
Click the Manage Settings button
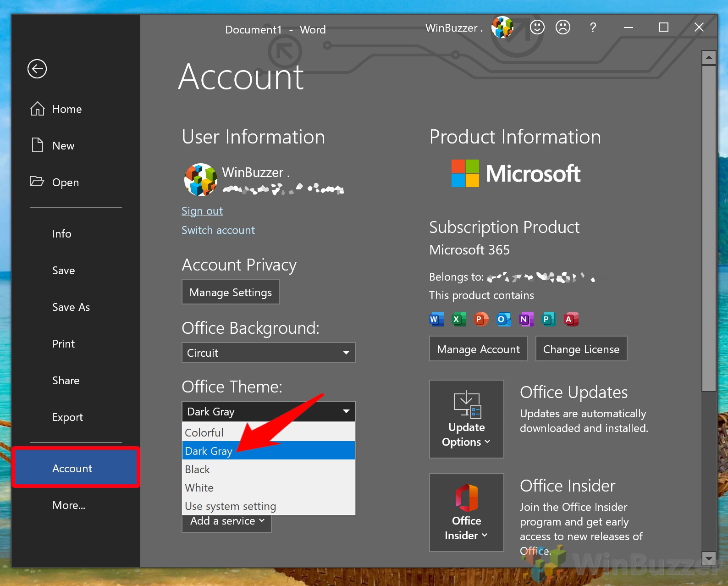(231, 292)
